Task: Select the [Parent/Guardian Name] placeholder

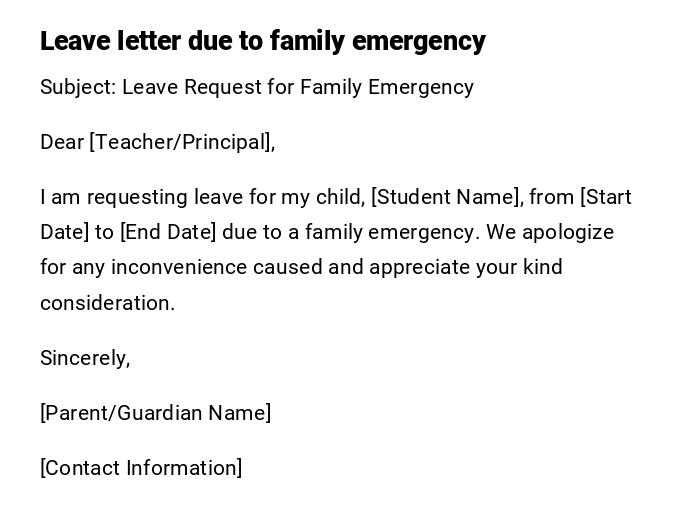Action: [x=155, y=413]
